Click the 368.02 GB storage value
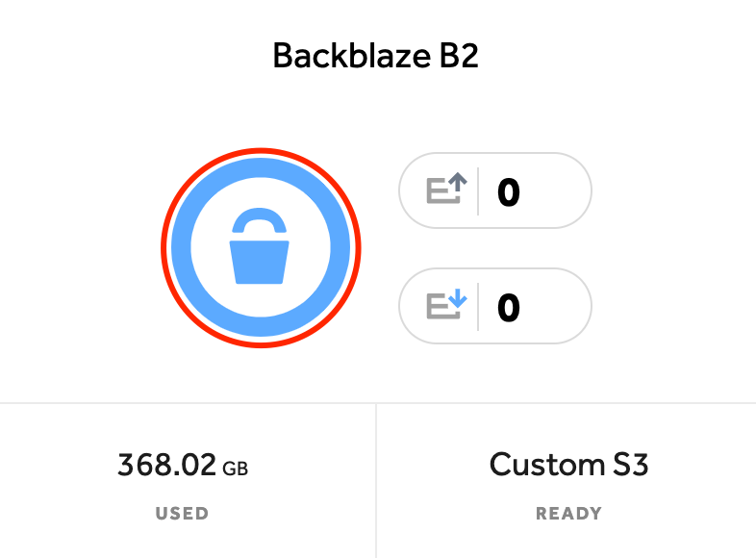The width and height of the screenshot is (756, 558). pyautogui.click(x=183, y=465)
